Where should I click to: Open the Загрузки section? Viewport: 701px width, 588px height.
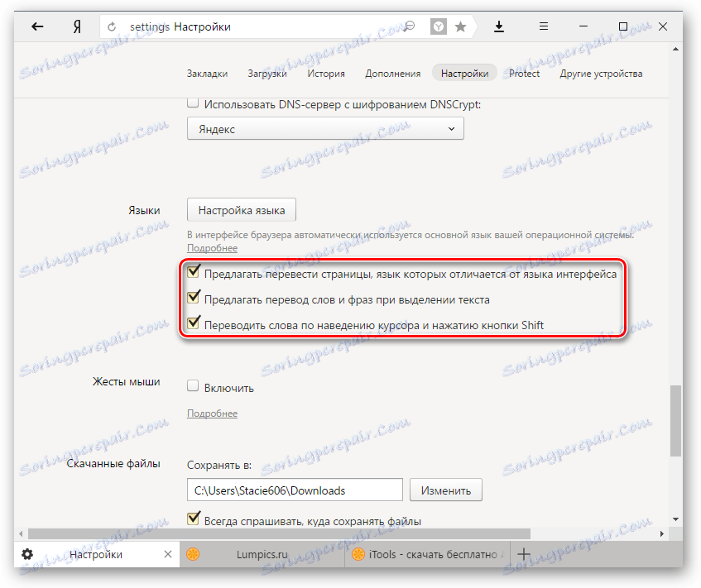click(267, 74)
